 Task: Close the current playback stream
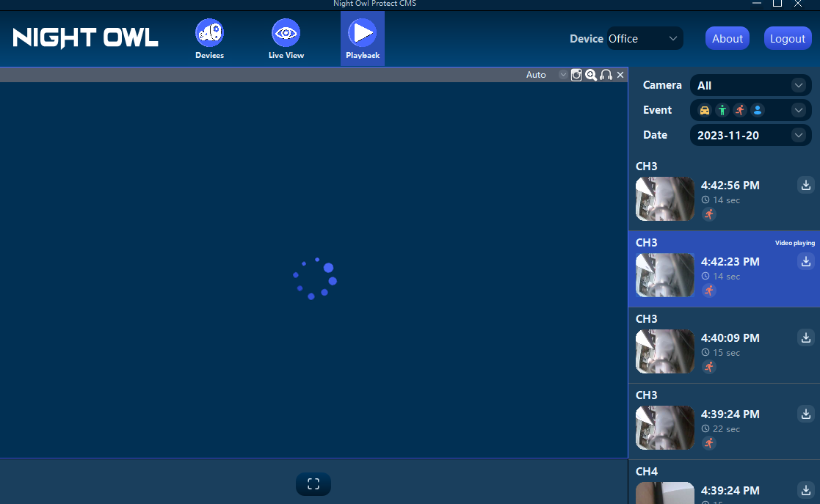tap(620, 74)
